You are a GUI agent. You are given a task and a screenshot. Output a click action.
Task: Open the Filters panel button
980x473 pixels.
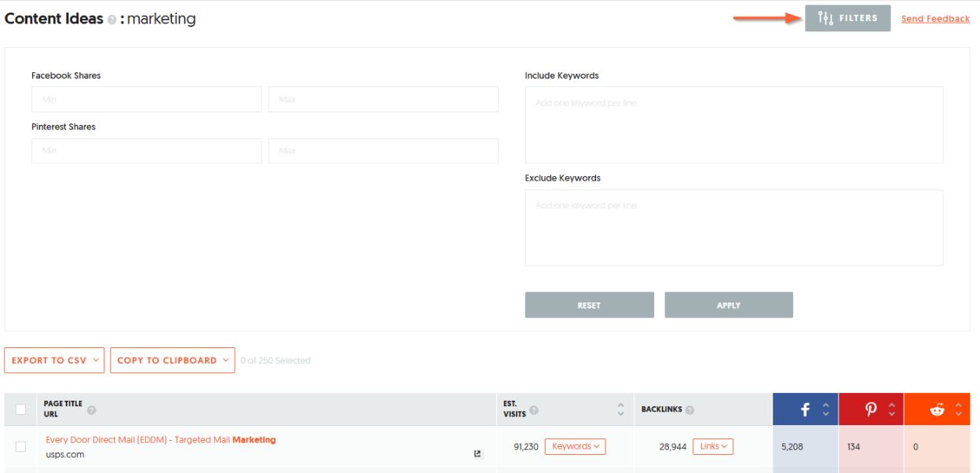click(x=847, y=18)
